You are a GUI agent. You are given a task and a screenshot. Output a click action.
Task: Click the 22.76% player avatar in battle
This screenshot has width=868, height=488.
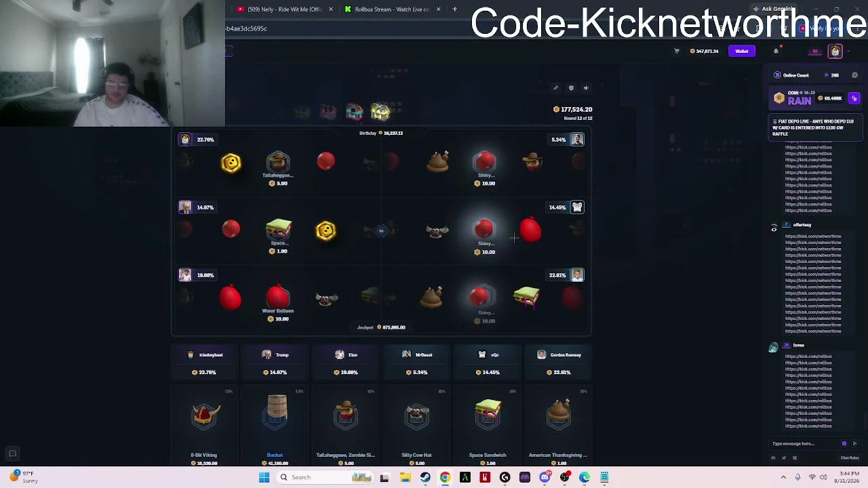(185, 140)
